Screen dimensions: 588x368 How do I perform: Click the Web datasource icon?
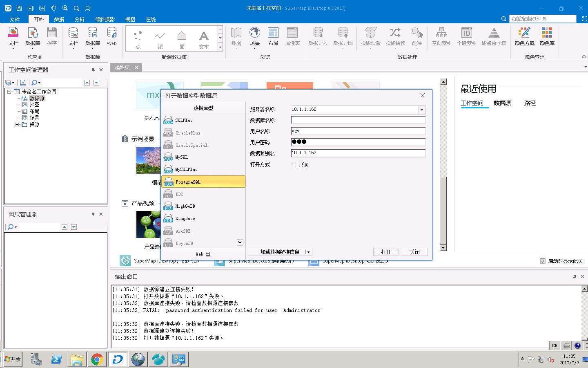[111, 36]
